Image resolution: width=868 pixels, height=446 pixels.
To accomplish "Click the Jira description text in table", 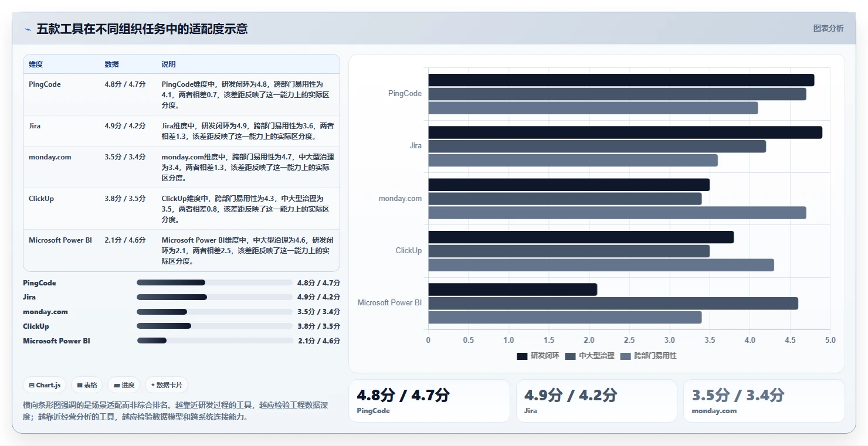I will [x=247, y=131].
